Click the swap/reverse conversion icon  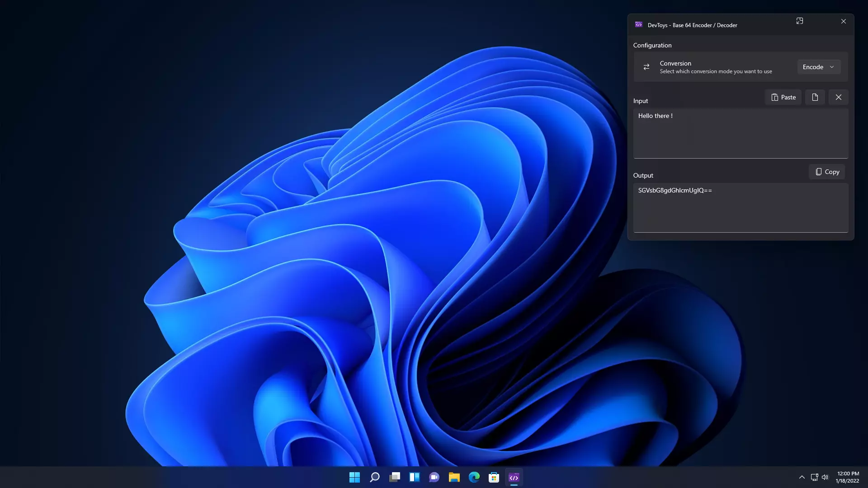[647, 66]
